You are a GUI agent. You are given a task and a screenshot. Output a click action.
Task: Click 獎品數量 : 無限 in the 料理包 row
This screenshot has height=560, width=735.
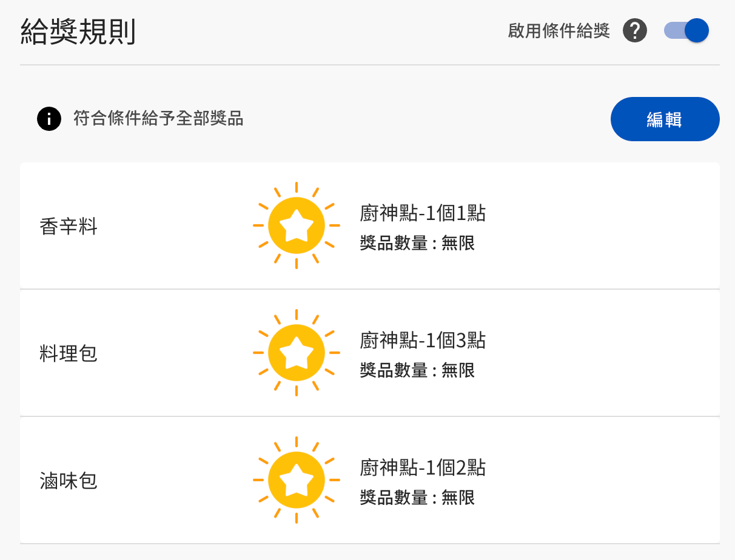(x=417, y=370)
